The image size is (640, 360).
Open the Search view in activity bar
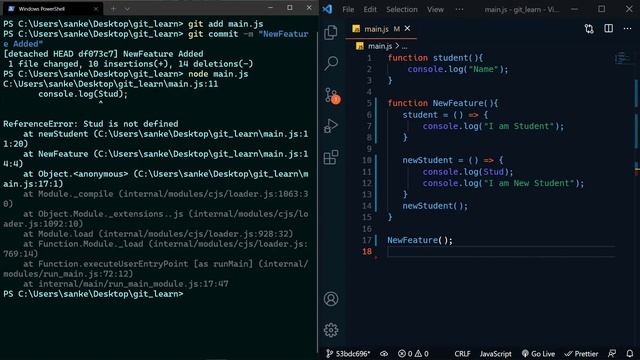click(331, 63)
